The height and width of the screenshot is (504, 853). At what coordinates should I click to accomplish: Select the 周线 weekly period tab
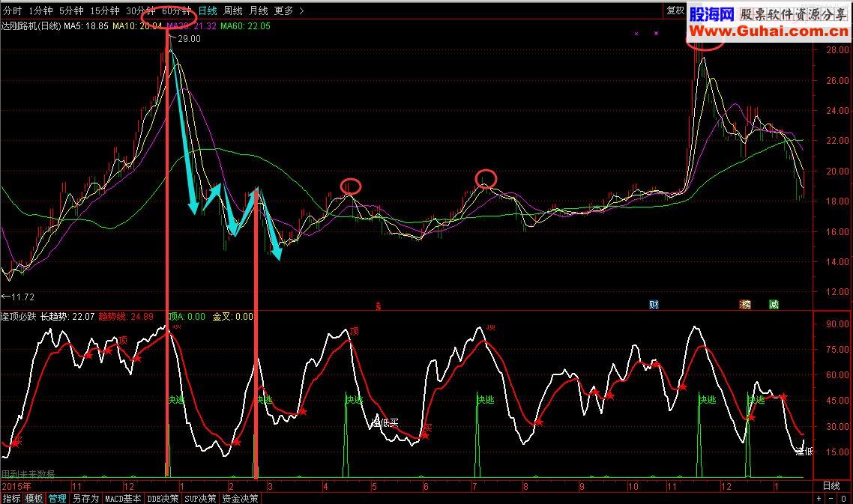coord(233,11)
